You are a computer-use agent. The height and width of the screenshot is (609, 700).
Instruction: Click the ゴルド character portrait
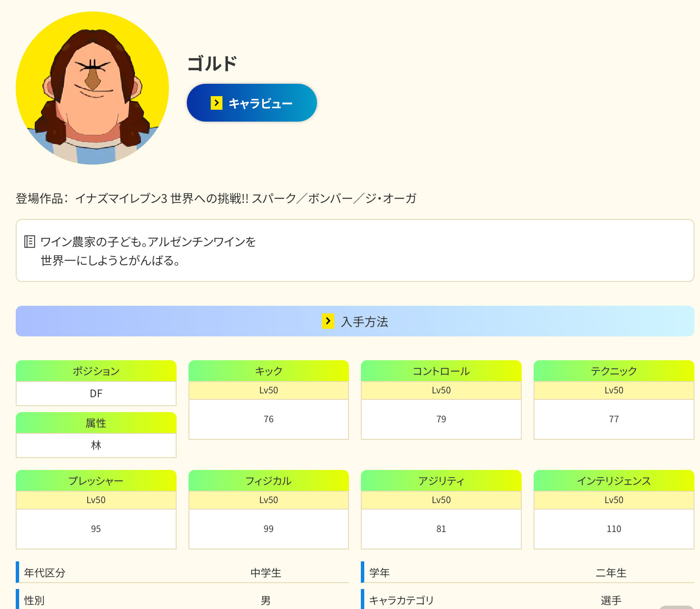coord(92,88)
